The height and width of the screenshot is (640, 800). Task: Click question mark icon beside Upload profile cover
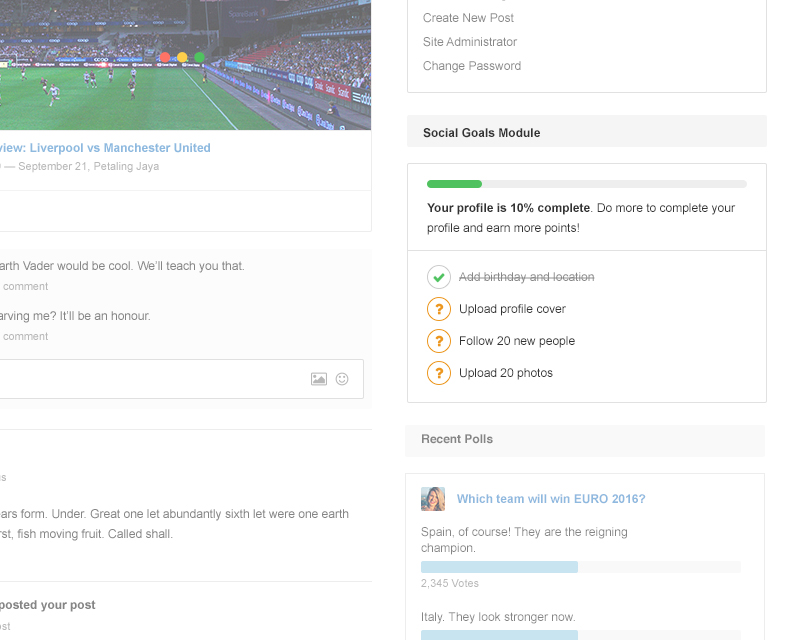point(438,309)
